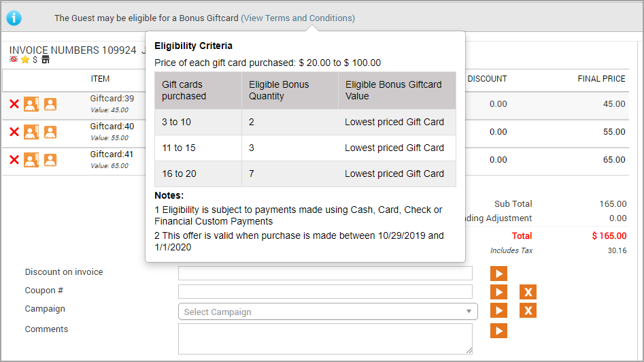Click first orange person icon for Giftcard:39
Screen dimensions: 644x362
click(31, 104)
